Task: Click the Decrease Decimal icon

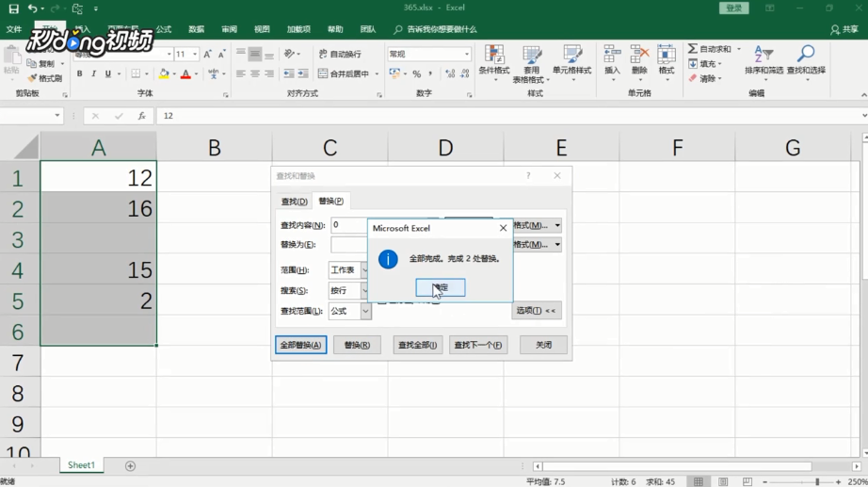Action: [x=465, y=73]
